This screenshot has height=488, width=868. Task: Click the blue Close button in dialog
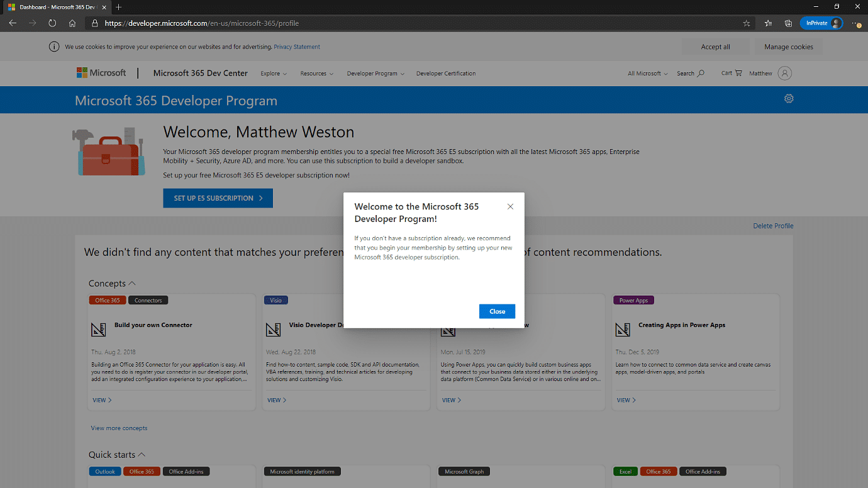(x=497, y=311)
